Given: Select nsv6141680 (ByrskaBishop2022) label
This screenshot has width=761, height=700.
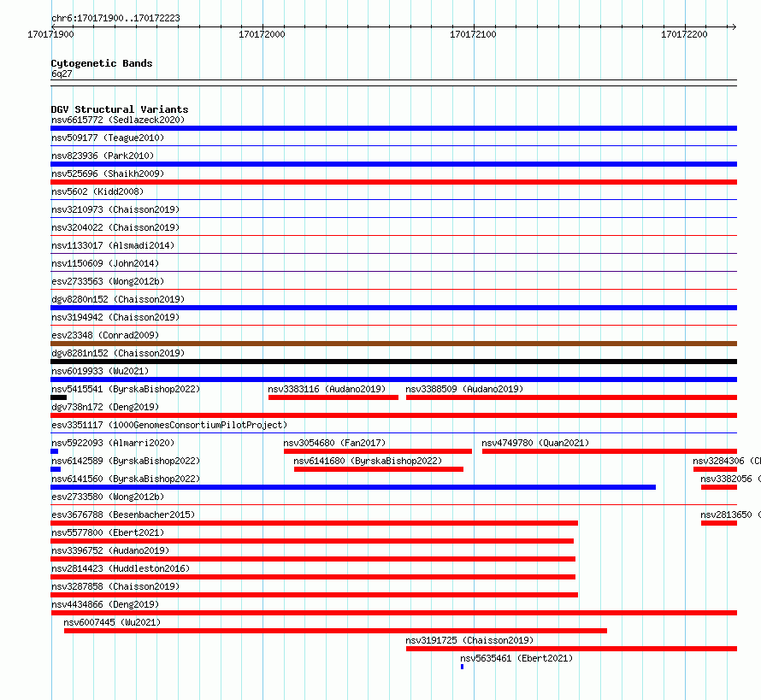Looking at the screenshot, I should pyautogui.click(x=368, y=461).
